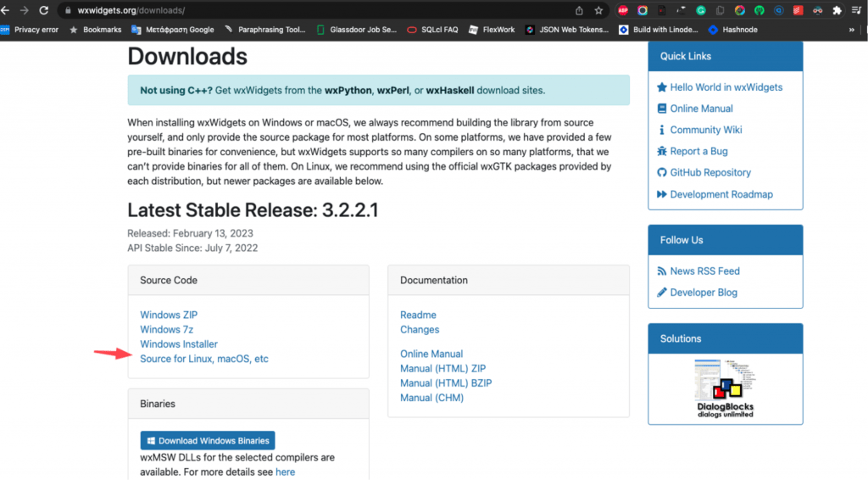868x480 pixels.
Task: Open the Bookmarks folder in bookmarks bar
Action: click(x=95, y=30)
